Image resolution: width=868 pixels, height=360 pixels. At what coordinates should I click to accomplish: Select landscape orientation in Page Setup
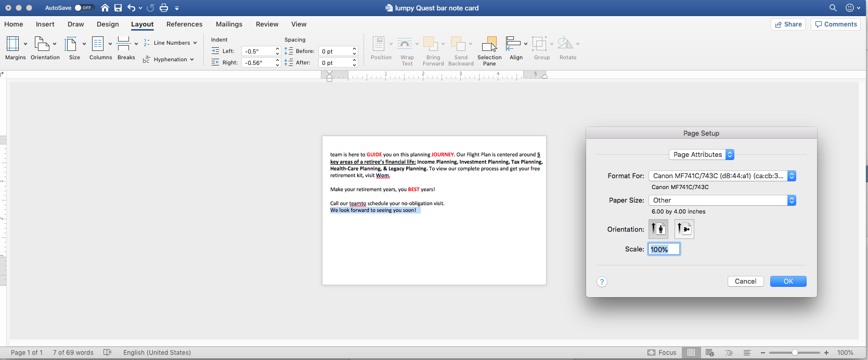[684, 229]
